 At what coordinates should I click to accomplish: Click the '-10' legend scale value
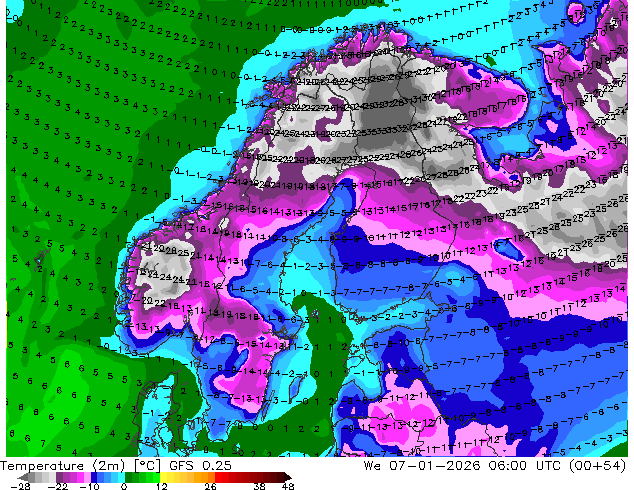point(89,486)
